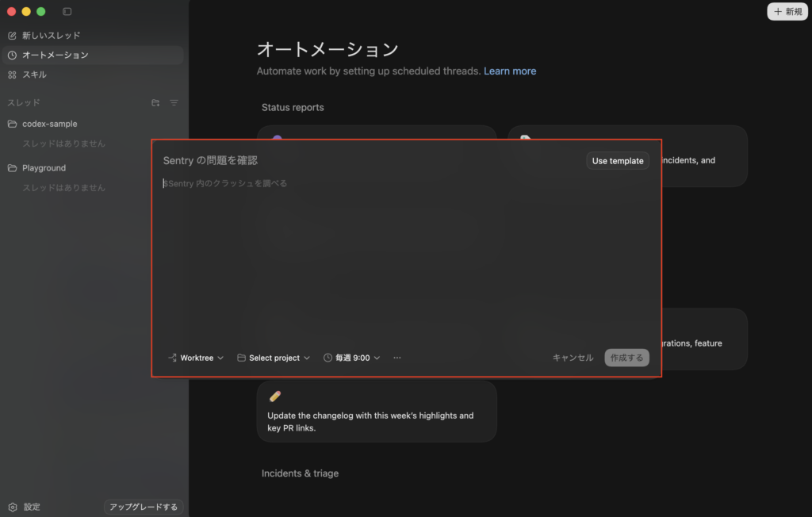This screenshot has height=517, width=812.
Task: Click the settings gear icon
Action: point(12,507)
